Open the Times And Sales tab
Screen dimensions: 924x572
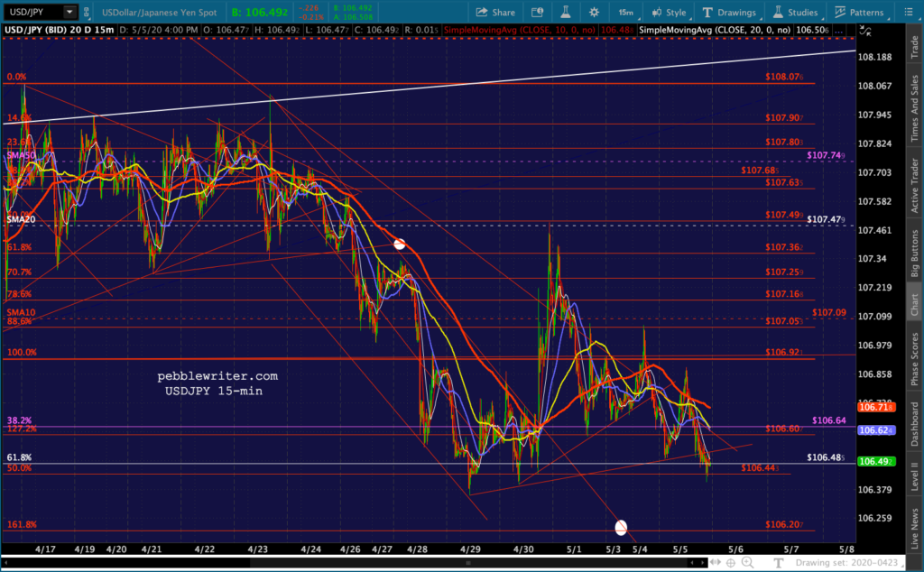[914, 107]
